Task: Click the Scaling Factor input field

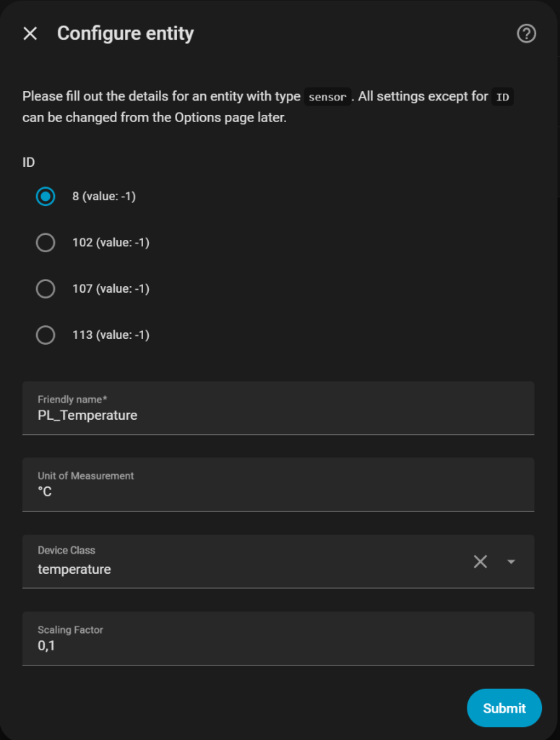Action: 278,646
